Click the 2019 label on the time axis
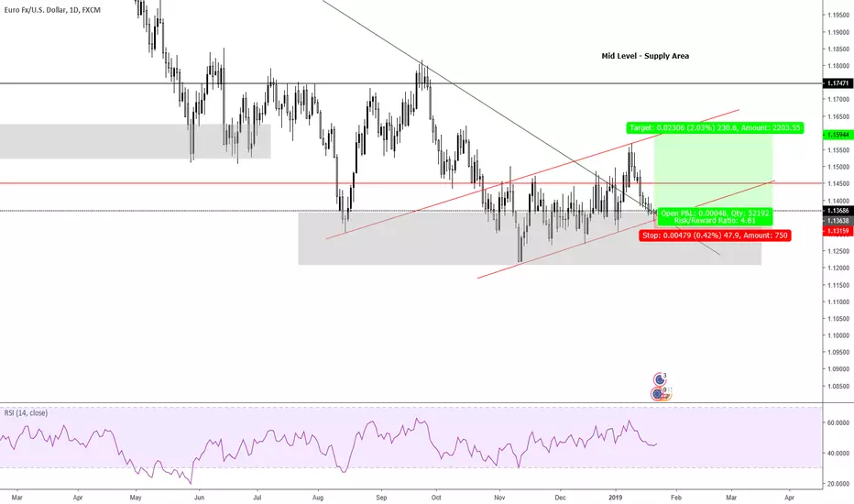 (x=616, y=498)
